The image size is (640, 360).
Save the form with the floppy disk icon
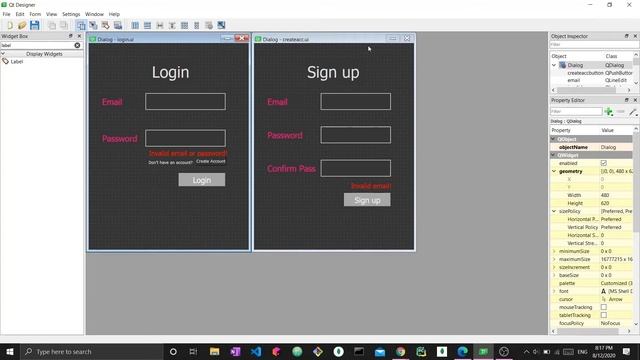35,25
